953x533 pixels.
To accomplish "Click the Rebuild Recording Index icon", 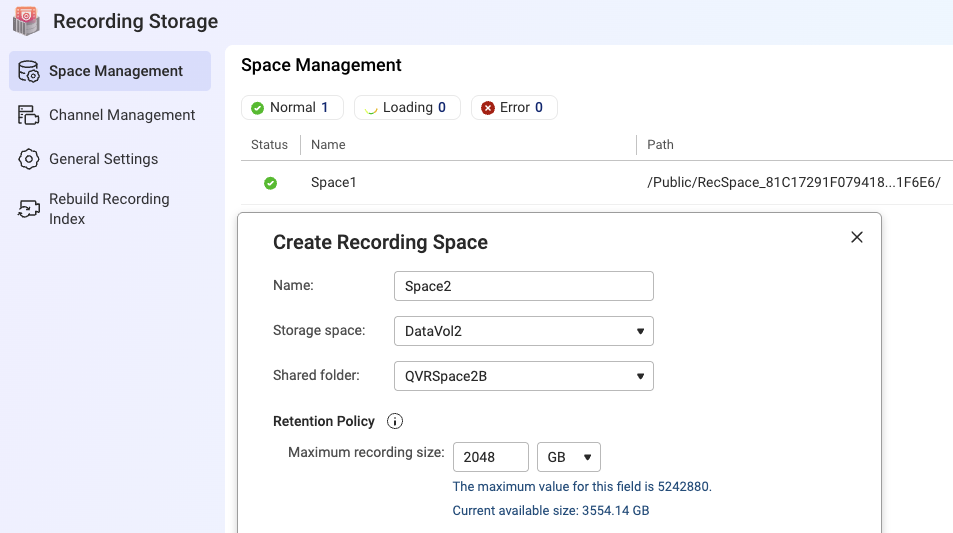I will tap(29, 209).
